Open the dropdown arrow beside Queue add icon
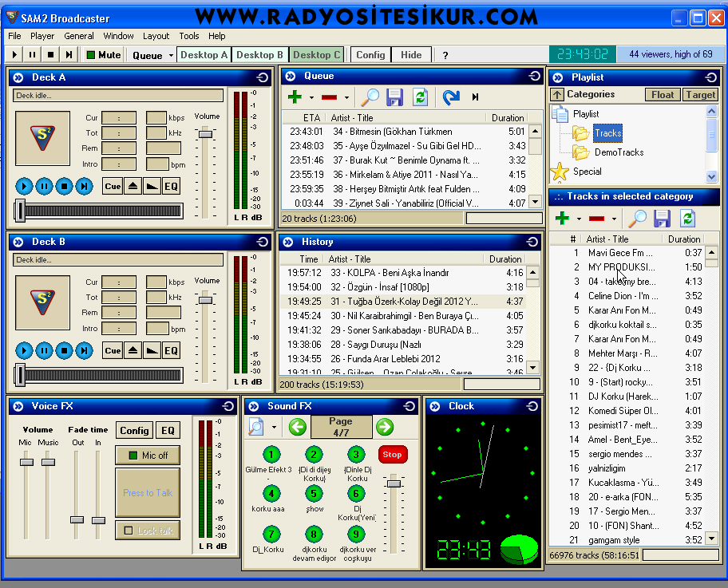The height and width of the screenshot is (588, 728). (311, 98)
